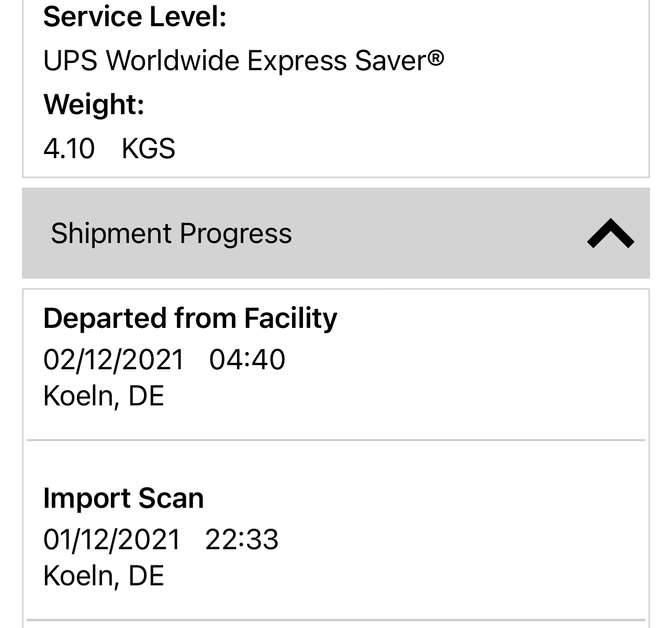This screenshot has width=672, height=628.
Task: Select the Import Scan entry
Action: click(124, 498)
